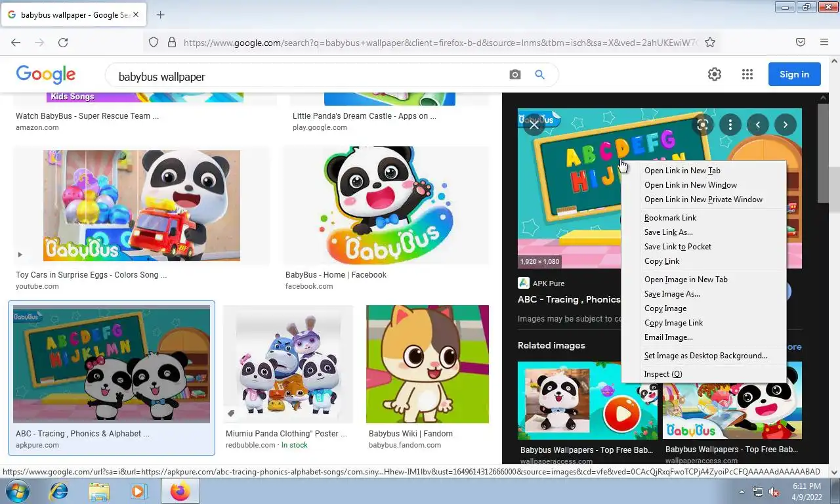Click Little Panda's Dream Castle link
This screenshot has width=840, height=504.
pyautogui.click(x=364, y=116)
